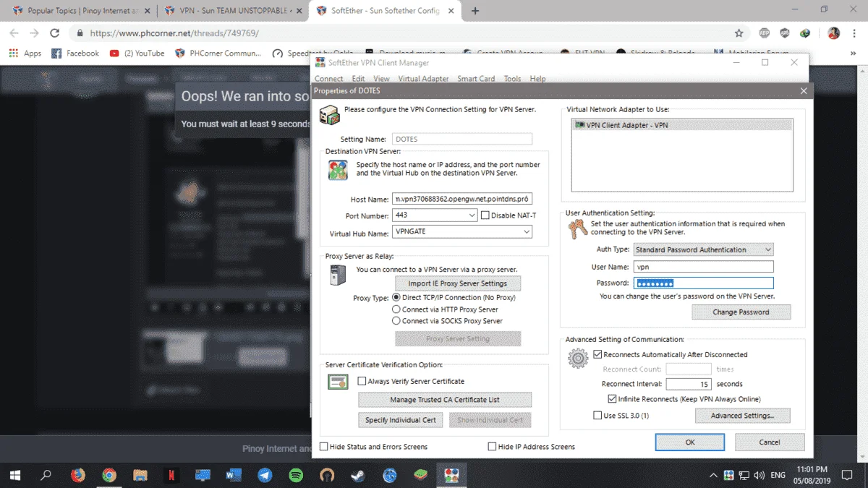
Task: Open the View menu in VPN Client Manager
Action: coord(381,79)
